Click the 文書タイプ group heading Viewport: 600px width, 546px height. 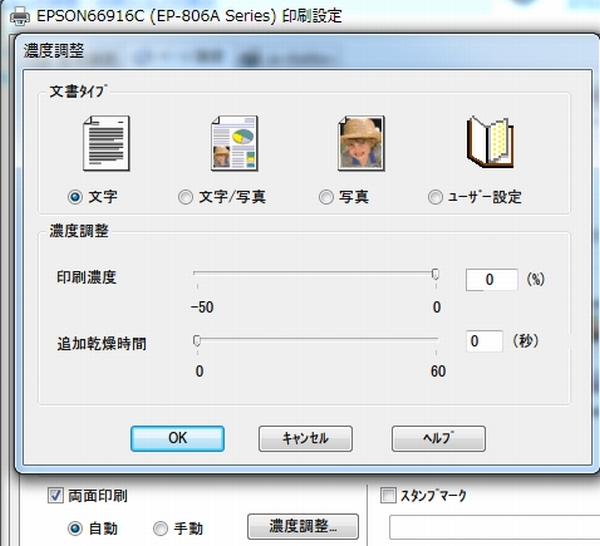(x=78, y=91)
